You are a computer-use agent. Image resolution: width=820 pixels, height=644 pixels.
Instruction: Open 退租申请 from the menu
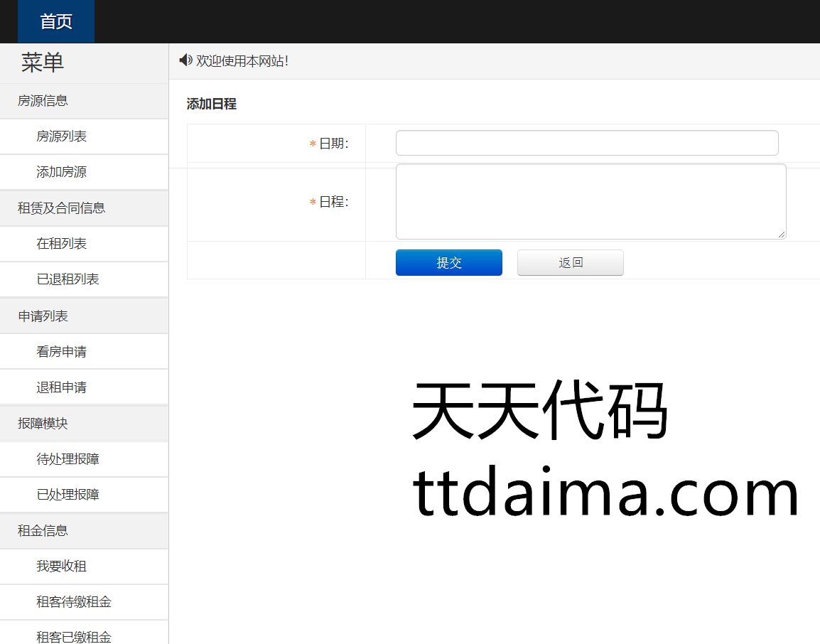[62, 387]
